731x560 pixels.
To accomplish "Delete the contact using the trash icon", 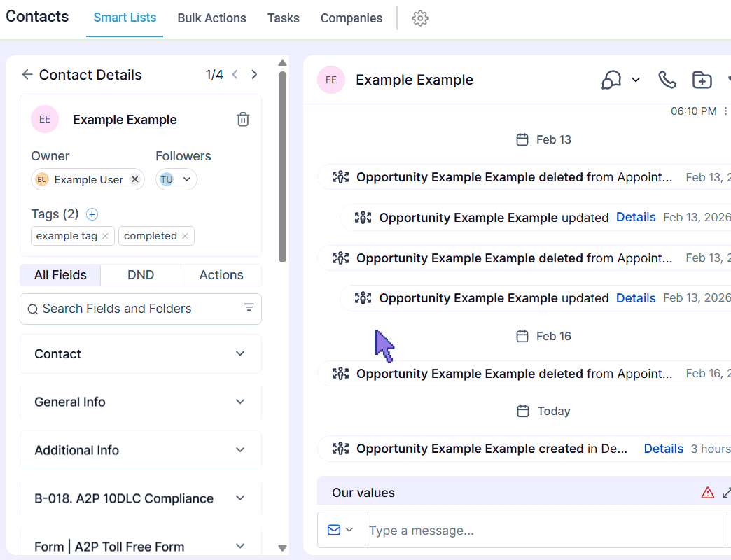I will 243,119.
